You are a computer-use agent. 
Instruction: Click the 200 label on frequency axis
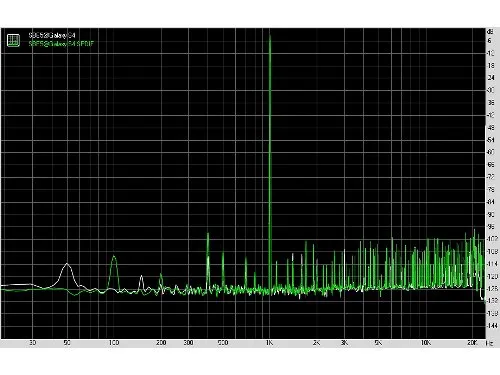point(161,343)
